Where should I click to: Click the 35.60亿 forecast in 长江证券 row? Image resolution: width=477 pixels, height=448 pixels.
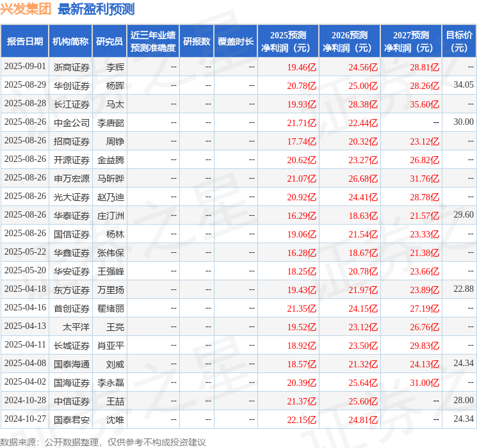pos(424,104)
